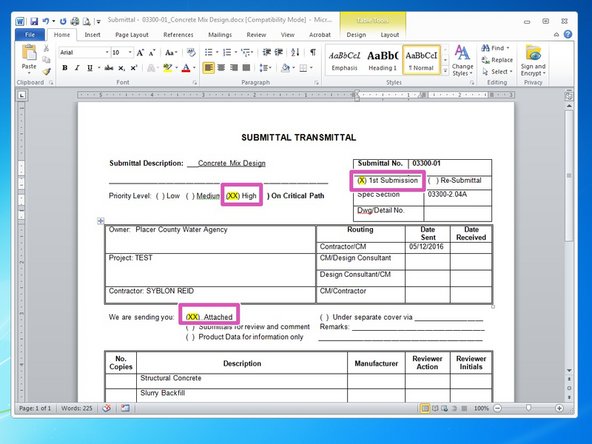Click the Find button
Viewport: 592px width, 444px height.
(x=495, y=48)
